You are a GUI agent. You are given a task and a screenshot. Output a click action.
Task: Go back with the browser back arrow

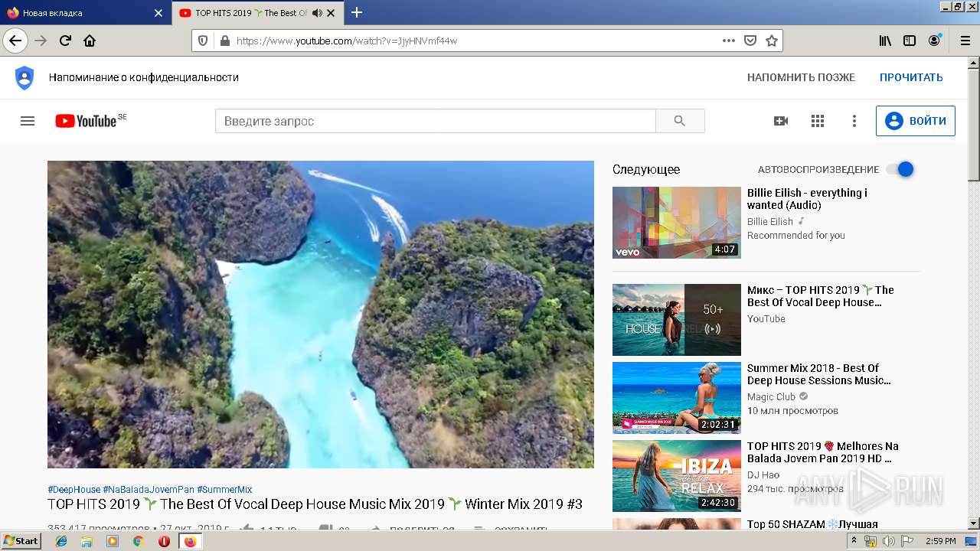tap(15, 41)
